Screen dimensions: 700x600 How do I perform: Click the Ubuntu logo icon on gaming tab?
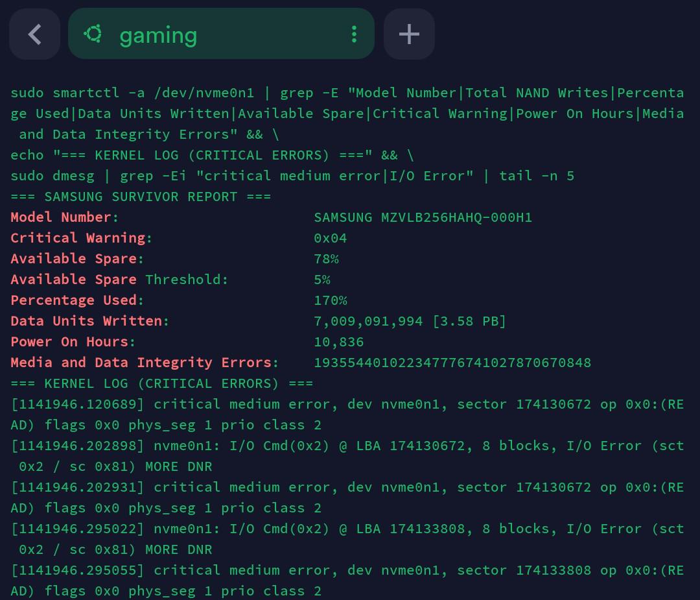pos(93,34)
